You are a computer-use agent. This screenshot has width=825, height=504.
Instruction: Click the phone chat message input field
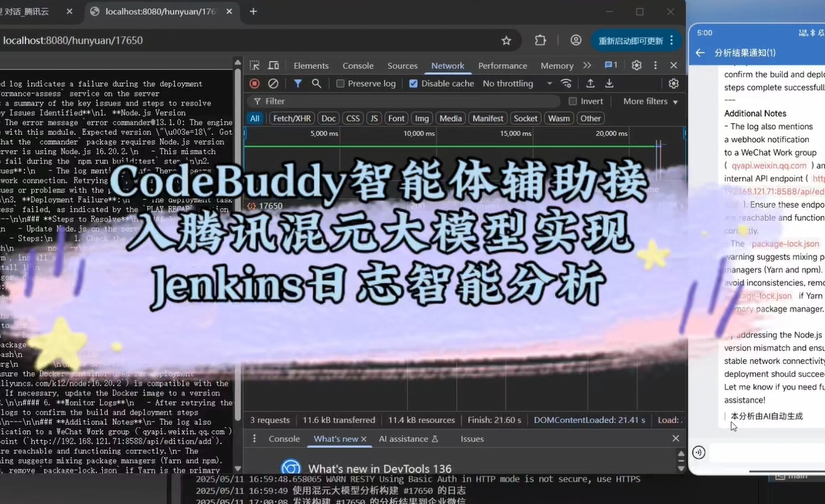point(768,452)
